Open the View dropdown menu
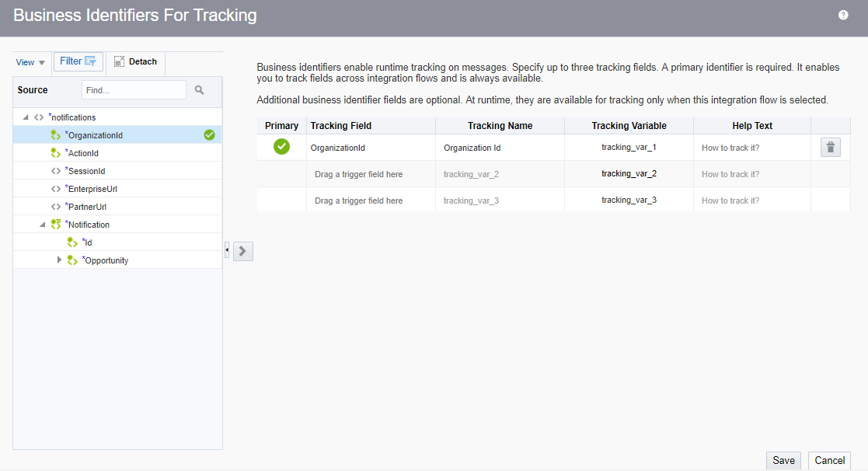868x471 pixels. click(30, 62)
